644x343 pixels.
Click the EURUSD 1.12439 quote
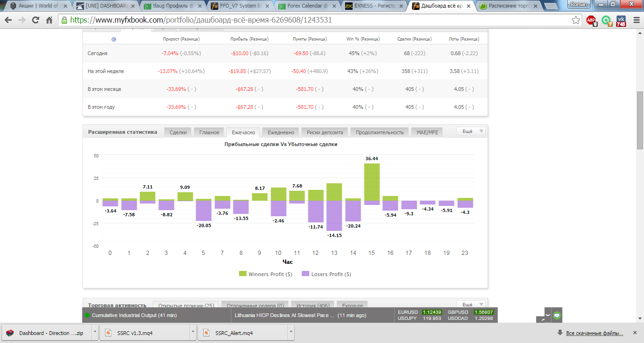[420, 312]
